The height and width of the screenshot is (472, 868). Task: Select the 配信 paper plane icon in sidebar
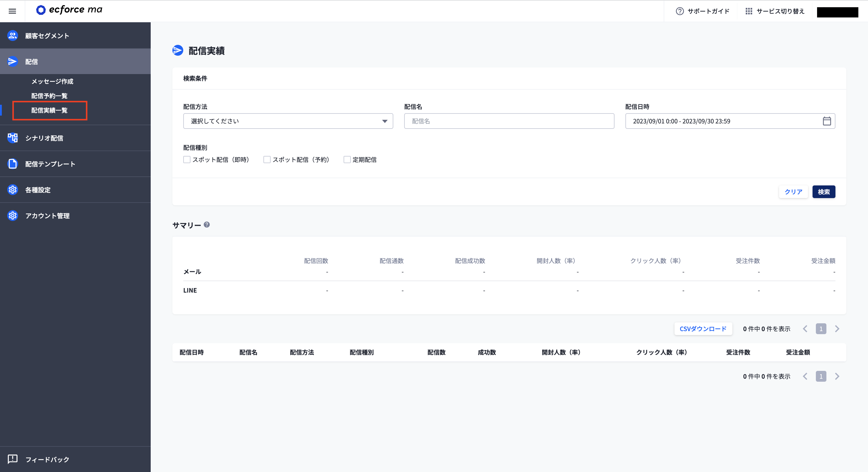(12, 62)
